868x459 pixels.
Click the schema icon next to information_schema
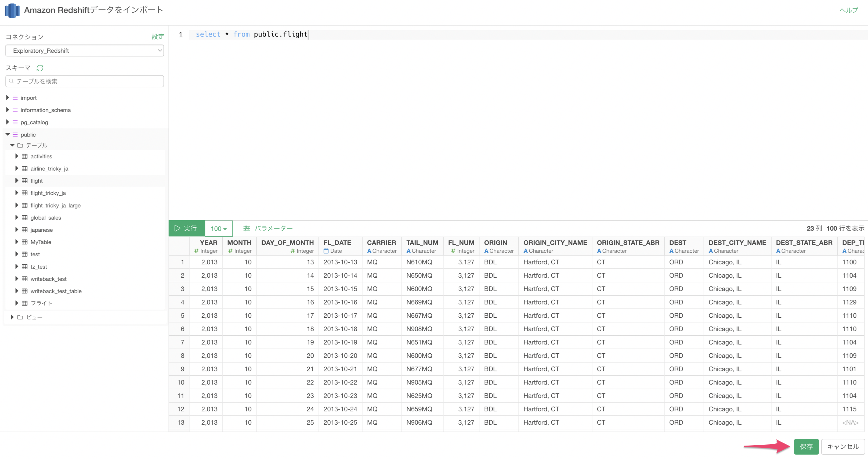coord(15,110)
